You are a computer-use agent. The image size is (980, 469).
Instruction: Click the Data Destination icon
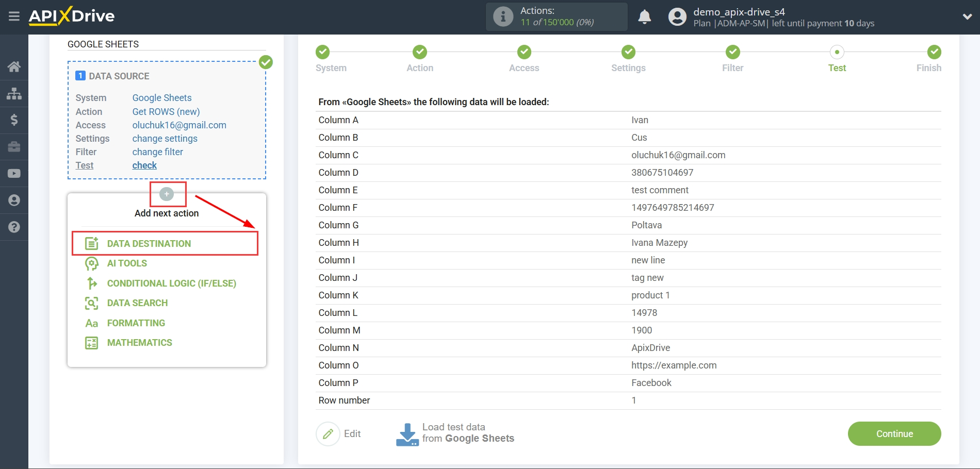[x=92, y=243]
